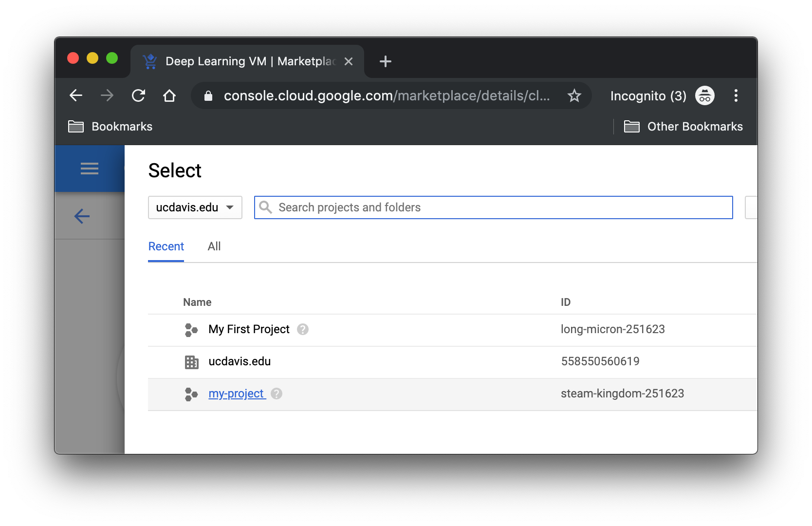Image resolution: width=812 pixels, height=526 pixels.
Task: Open the Bookmarks folder
Action: [111, 127]
